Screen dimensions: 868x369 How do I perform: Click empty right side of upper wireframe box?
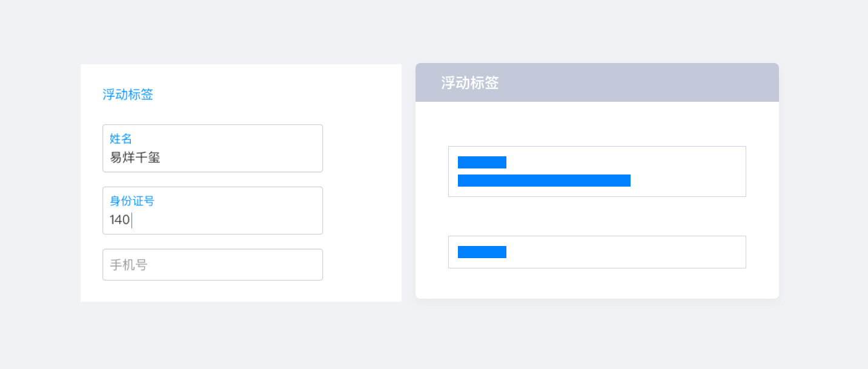point(691,171)
